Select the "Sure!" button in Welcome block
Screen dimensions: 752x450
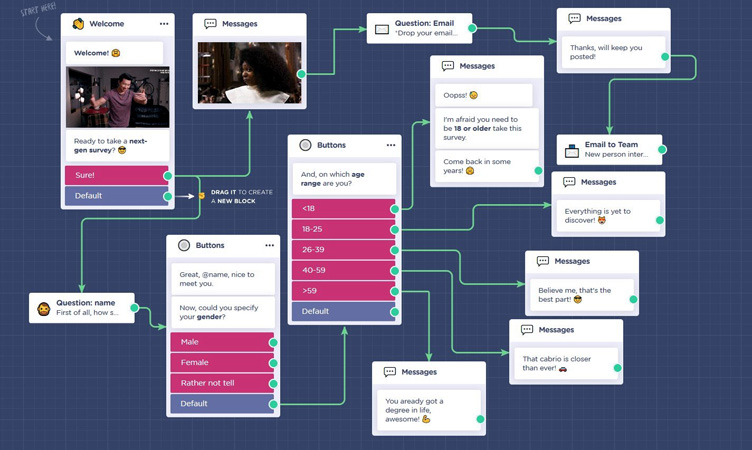click(116, 175)
